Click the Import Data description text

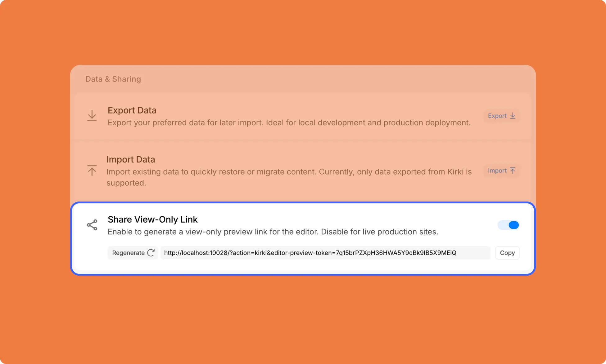pos(289,177)
